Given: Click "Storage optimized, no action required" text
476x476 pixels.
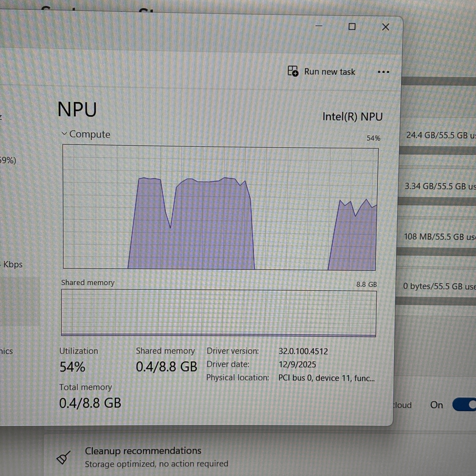Looking at the screenshot, I should (x=156, y=464).
